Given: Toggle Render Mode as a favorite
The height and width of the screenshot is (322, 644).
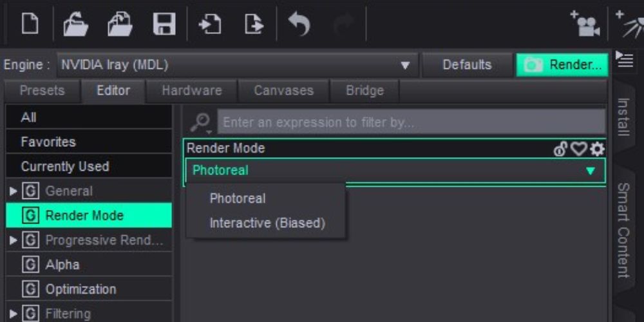Looking at the screenshot, I should [x=579, y=149].
